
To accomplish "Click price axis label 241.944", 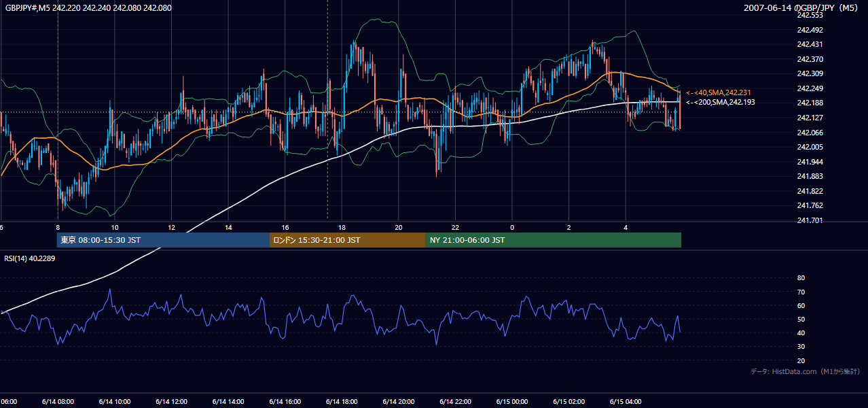I will [x=810, y=162].
